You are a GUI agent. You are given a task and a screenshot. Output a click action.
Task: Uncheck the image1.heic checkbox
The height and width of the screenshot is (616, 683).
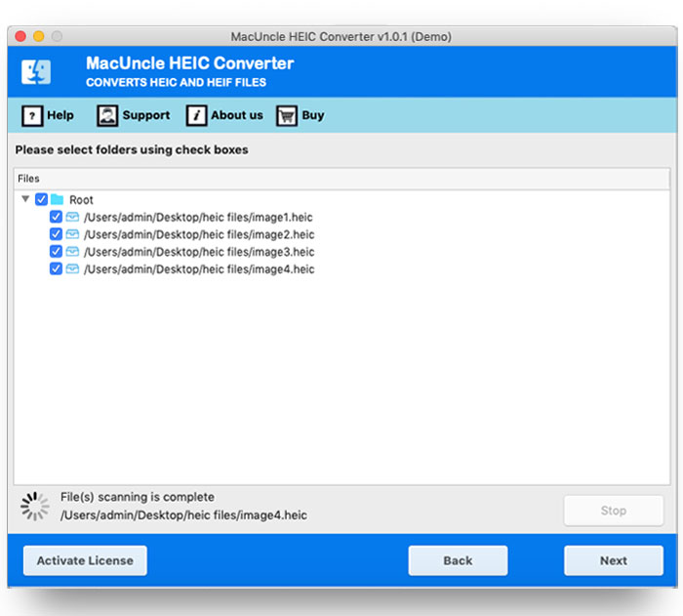pos(56,217)
